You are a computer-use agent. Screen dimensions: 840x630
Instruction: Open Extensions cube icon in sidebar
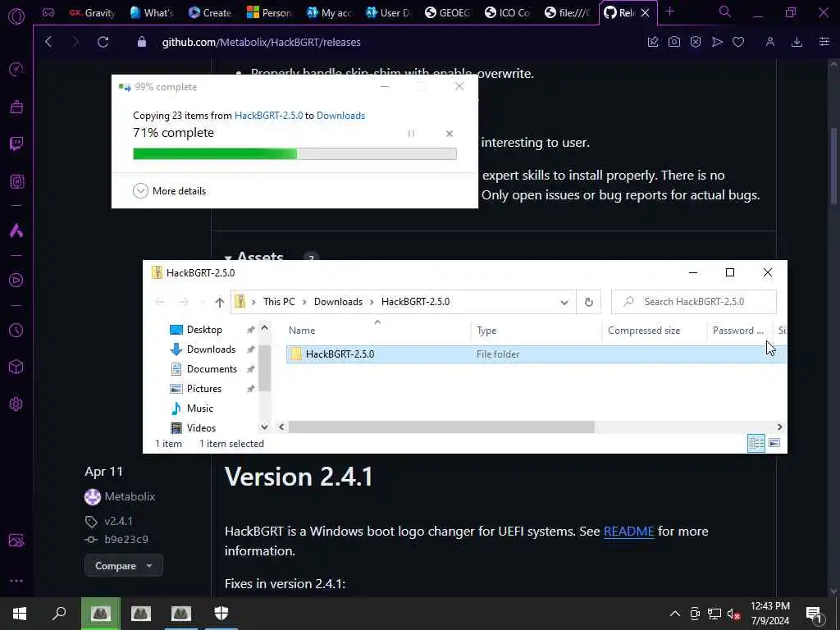(16, 367)
